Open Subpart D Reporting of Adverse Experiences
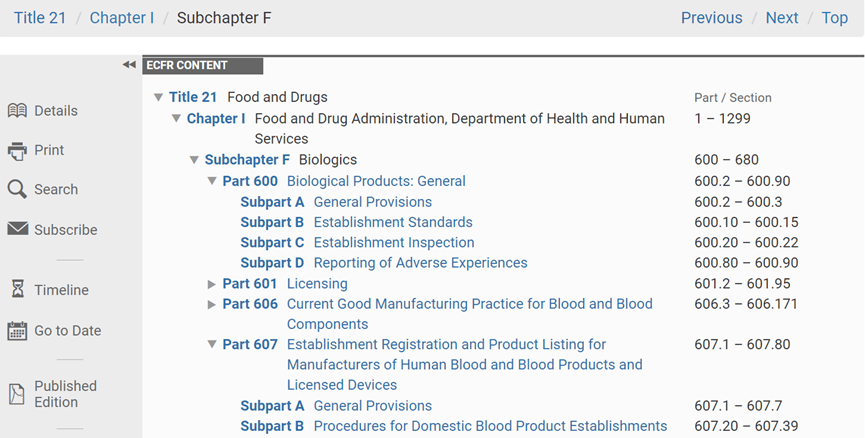 420,263
